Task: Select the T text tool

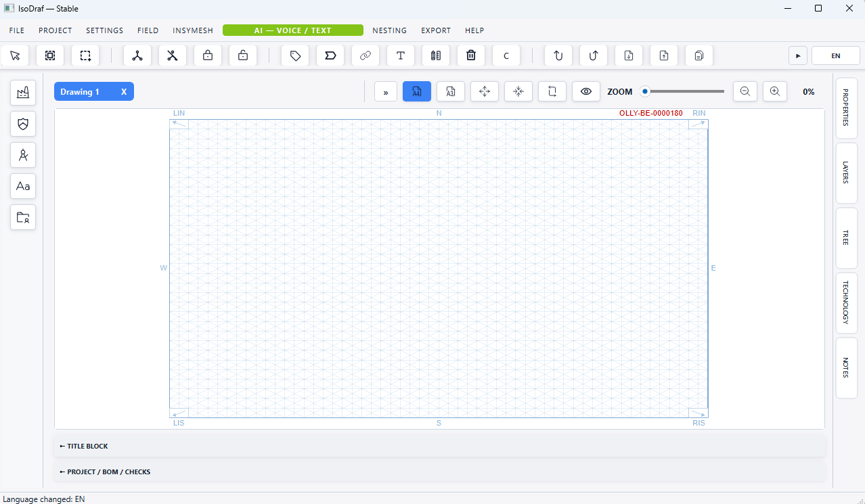Action: point(401,55)
